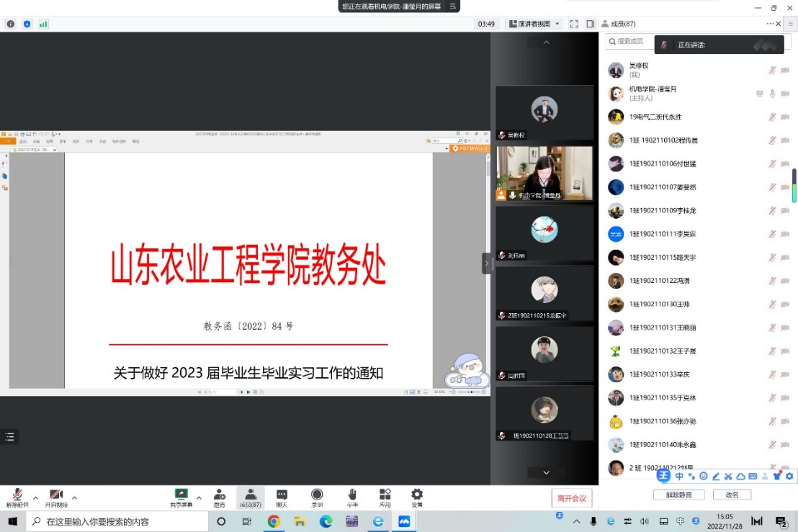Toggle the members side panel icon

click(591, 24)
